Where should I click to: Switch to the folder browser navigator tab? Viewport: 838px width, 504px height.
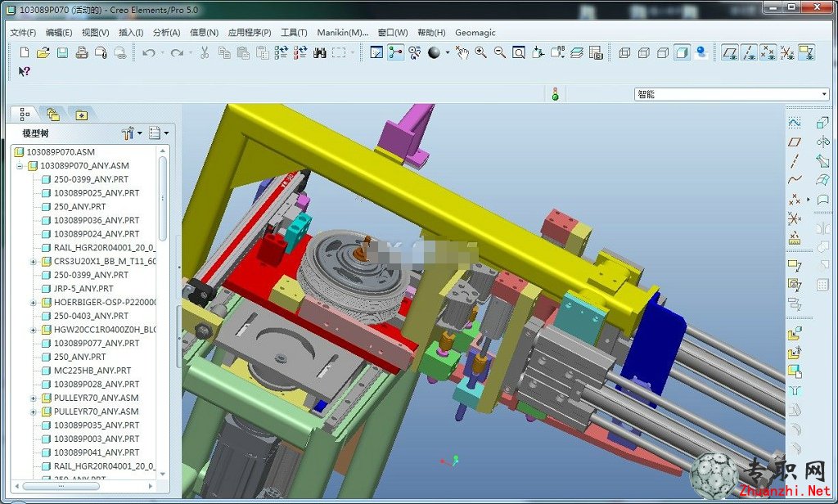(x=53, y=114)
